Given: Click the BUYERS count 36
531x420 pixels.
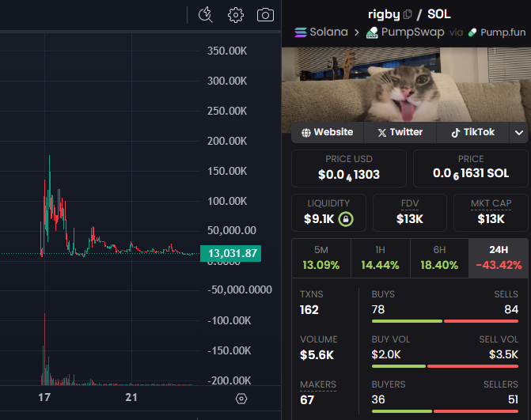Looking at the screenshot, I should (x=378, y=399).
